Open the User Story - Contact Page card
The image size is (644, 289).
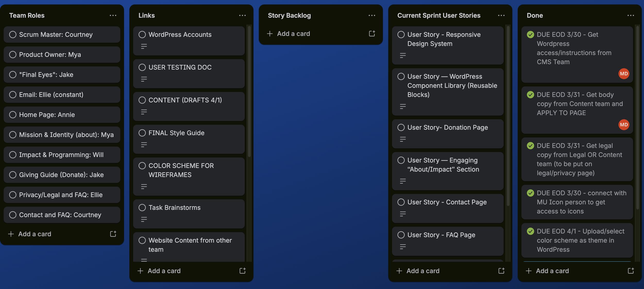pyautogui.click(x=447, y=202)
